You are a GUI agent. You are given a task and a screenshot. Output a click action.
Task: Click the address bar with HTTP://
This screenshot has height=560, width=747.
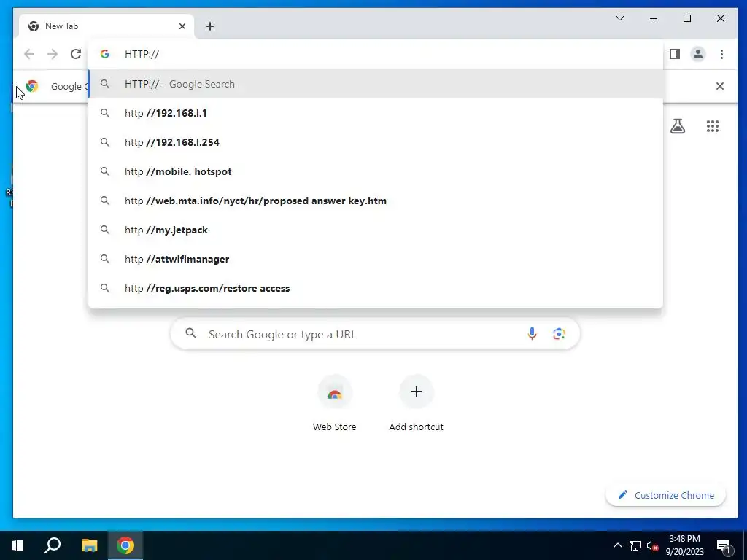tap(376, 54)
